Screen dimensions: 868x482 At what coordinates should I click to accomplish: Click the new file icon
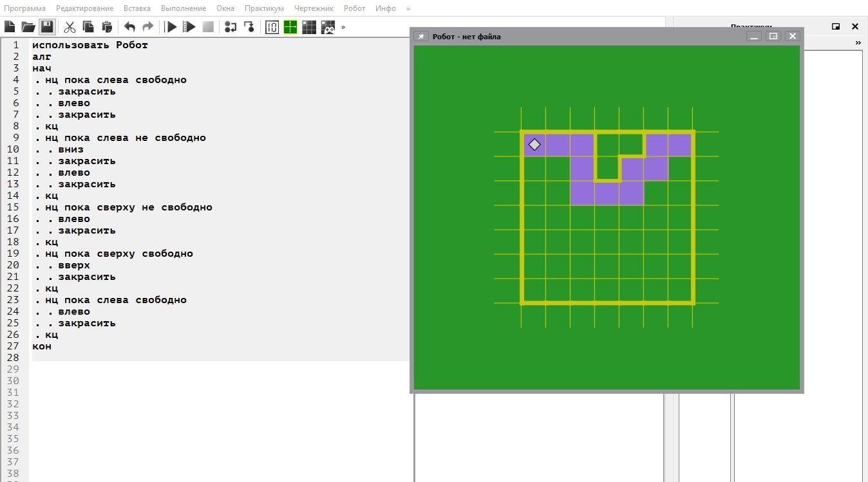(10, 27)
